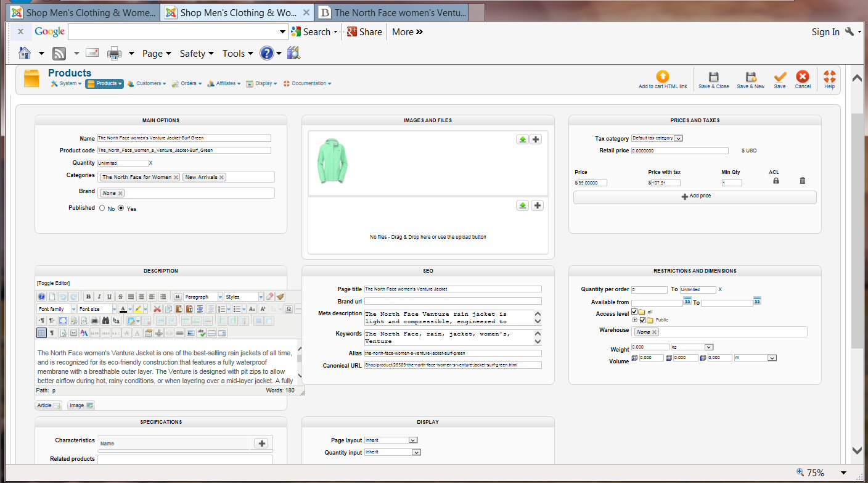The height and width of the screenshot is (483, 868).
Task: Open the Styles dropdown in the editor
Action: point(244,297)
